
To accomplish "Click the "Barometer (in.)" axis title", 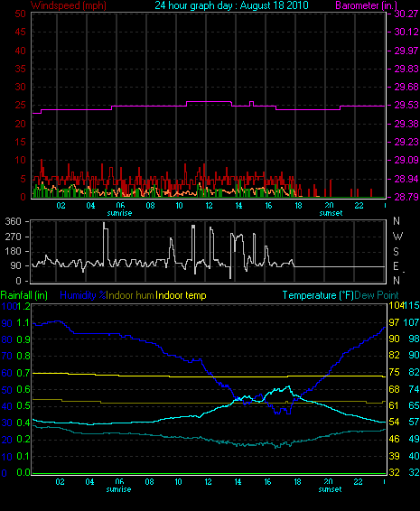I will pos(366,5).
